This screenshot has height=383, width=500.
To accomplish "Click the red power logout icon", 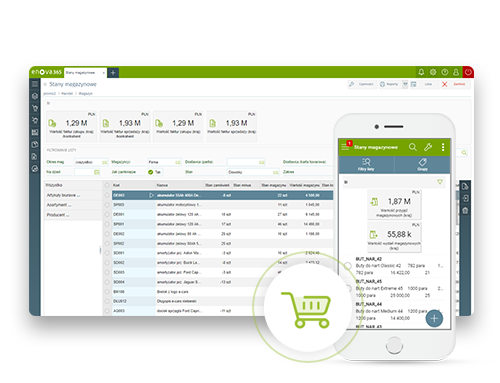I will (468, 72).
